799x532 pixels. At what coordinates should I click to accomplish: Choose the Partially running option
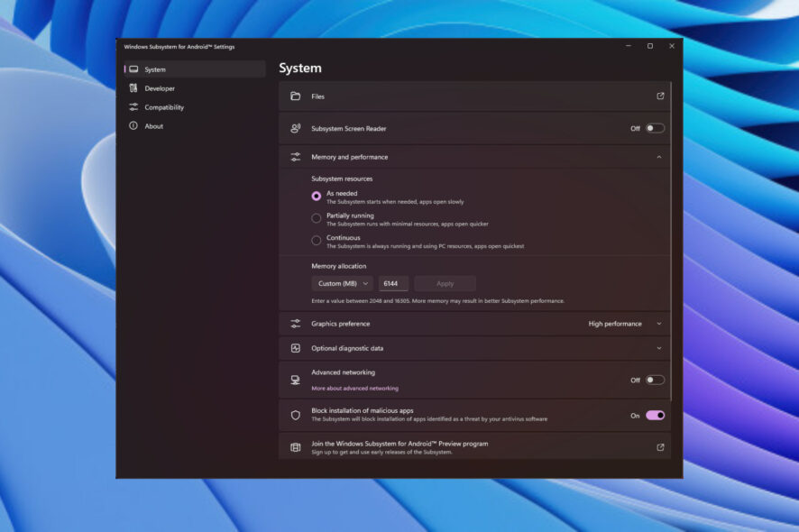[x=317, y=218]
